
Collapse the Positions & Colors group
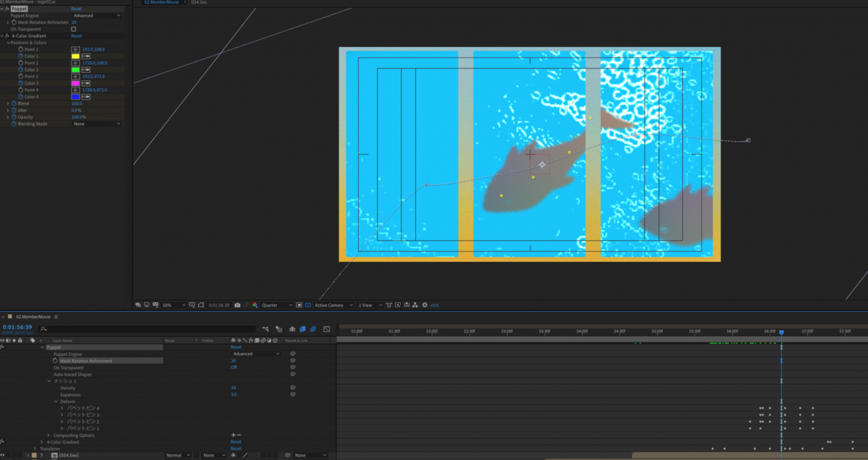pos(8,43)
